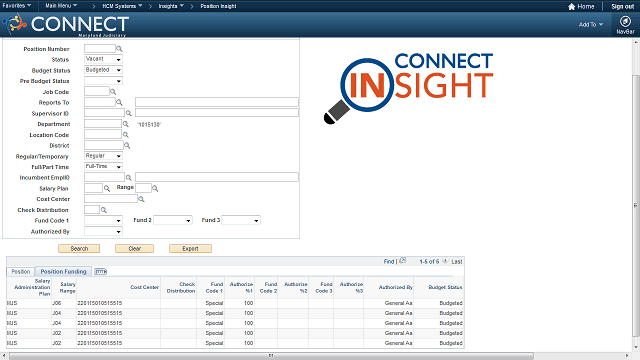Switch to the Position tab
Viewport: 640px width, 360px height.
click(x=21, y=271)
